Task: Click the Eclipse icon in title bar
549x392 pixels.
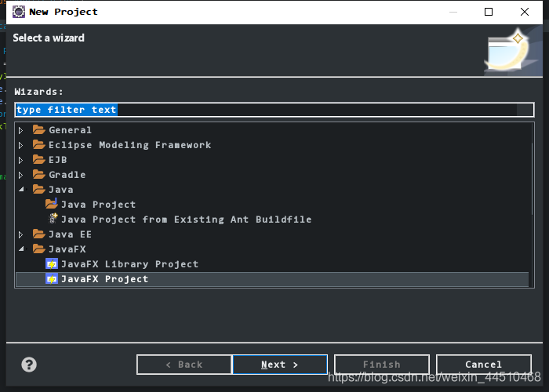Action: [19, 12]
